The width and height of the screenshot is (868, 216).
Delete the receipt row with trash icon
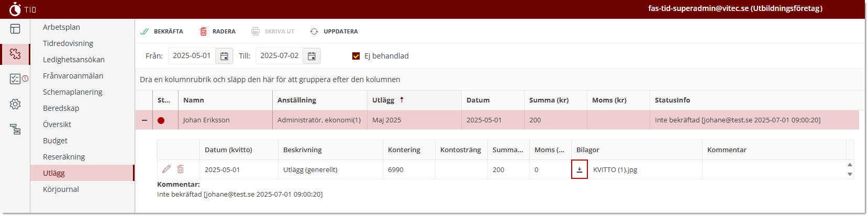pyautogui.click(x=181, y=169)
